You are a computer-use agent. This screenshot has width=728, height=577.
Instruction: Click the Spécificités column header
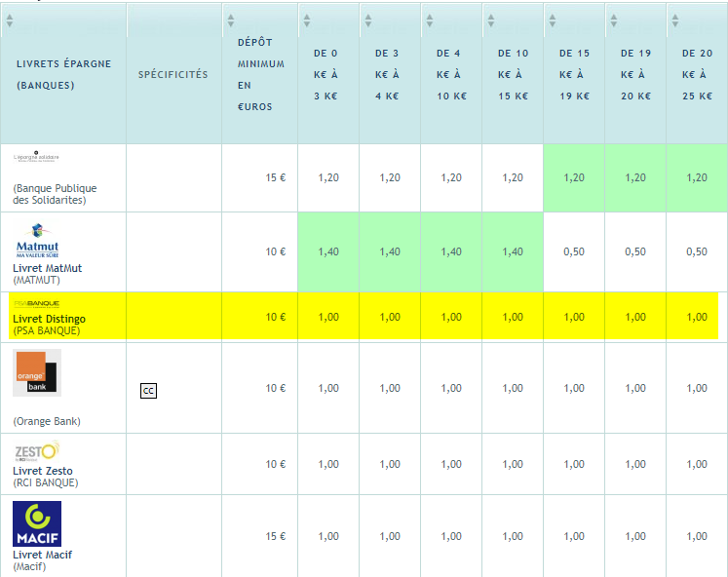tap(172, 75)
